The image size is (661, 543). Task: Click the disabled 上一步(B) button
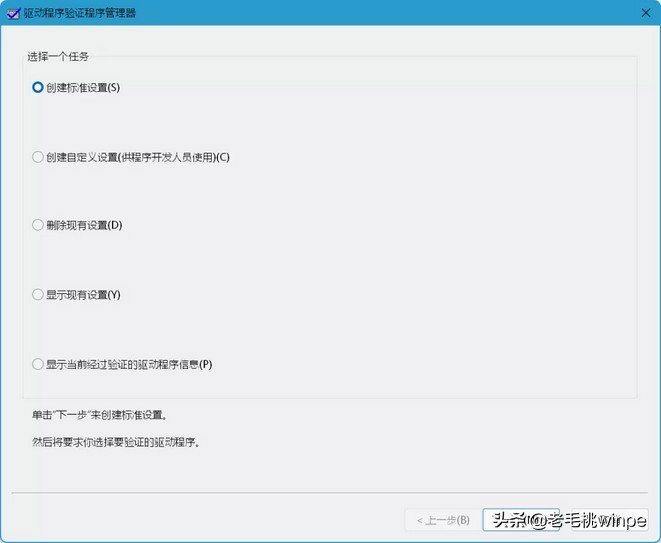point(443,520)
